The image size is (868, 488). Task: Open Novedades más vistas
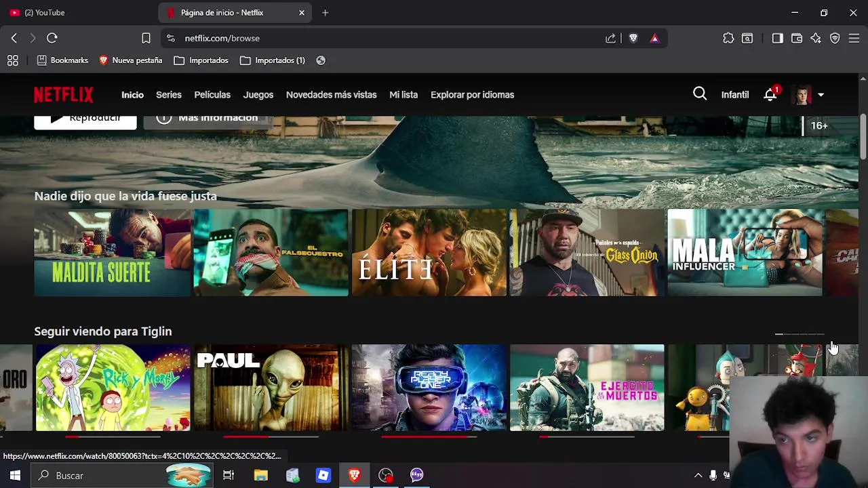pyautogui.click(x=331, y=95)
